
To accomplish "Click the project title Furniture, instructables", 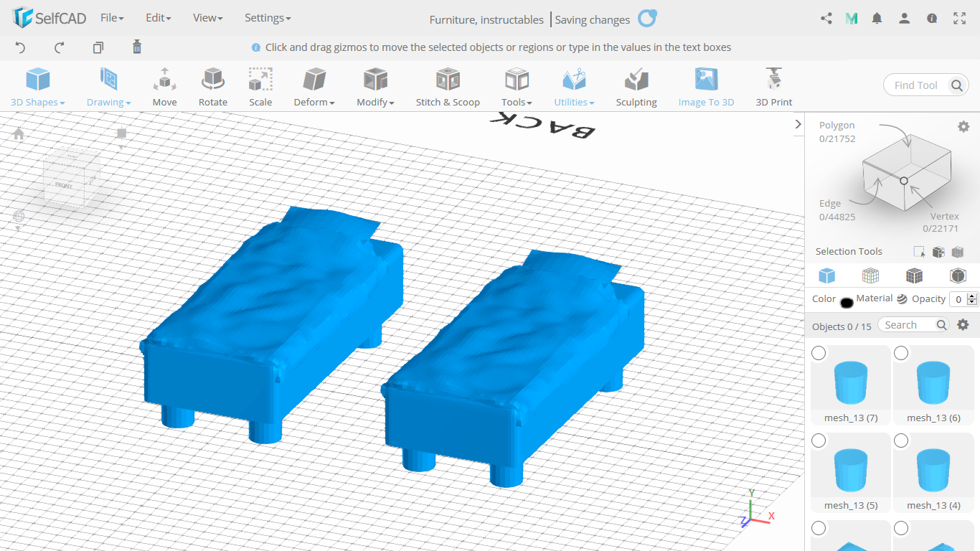I will pyautogui.click(x=486, y=19).
